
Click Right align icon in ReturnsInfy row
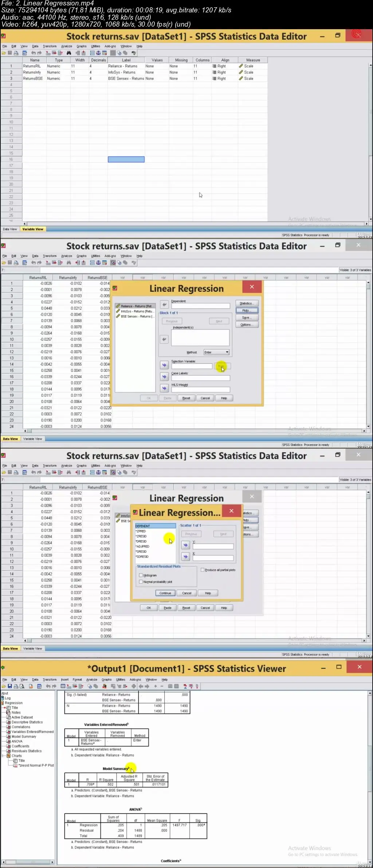pyautogui.click(x=214, y=73)
